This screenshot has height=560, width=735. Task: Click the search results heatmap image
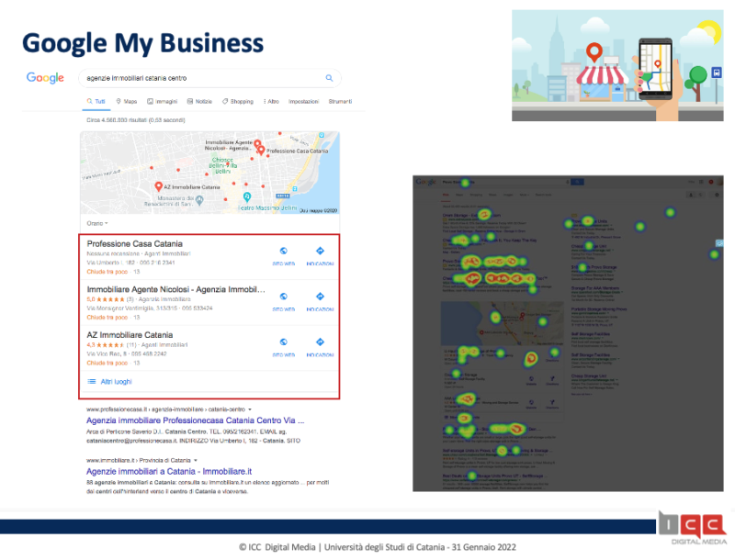568,333
